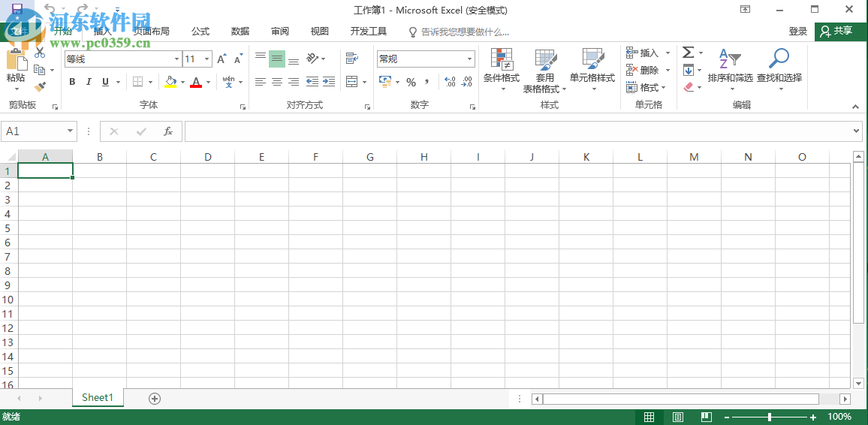
Task: Click the borders icon
Action: 138,82
